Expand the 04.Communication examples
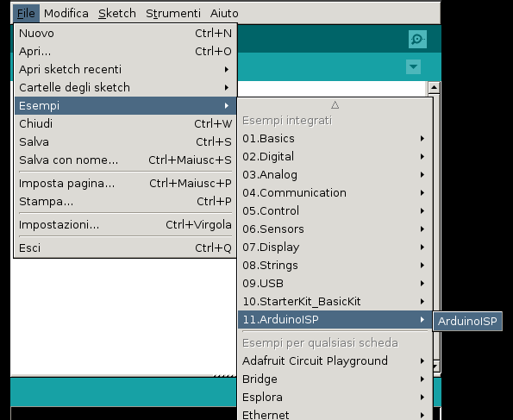513x420 pixels. click(x=335, y=193)
